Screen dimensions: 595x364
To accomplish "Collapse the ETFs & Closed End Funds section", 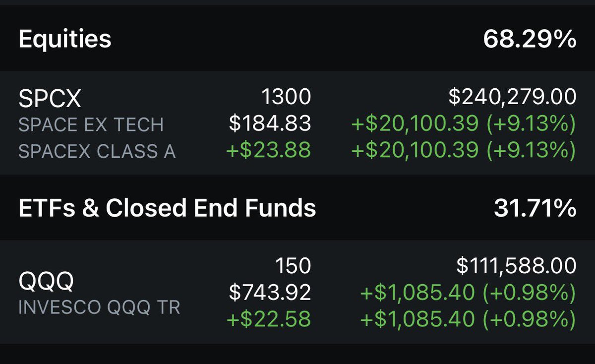I will click(297, 208).
